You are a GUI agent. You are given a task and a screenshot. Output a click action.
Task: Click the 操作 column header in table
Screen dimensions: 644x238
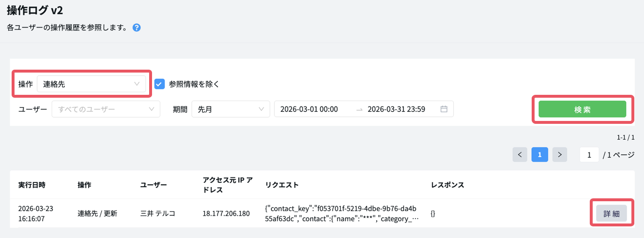tap(84, 185)
